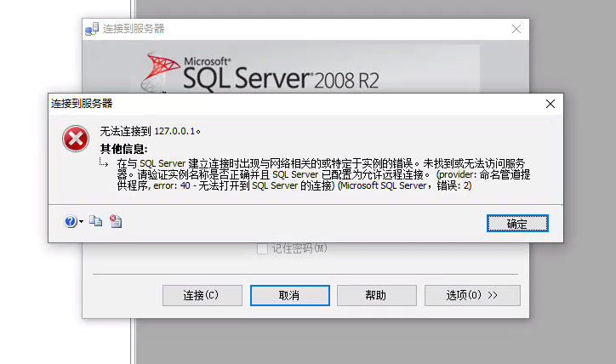Click the 取消 button
The image size is (616, 364).
coord(290,295)
